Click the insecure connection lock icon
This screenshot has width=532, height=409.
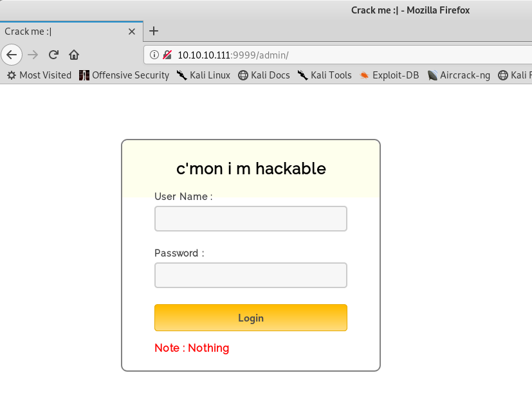[167, 55]
